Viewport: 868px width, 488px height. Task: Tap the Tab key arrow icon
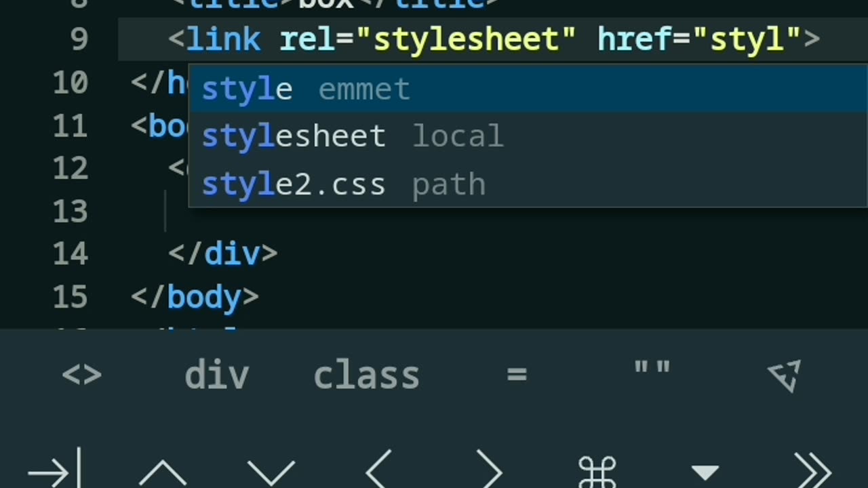click(54, 469)
